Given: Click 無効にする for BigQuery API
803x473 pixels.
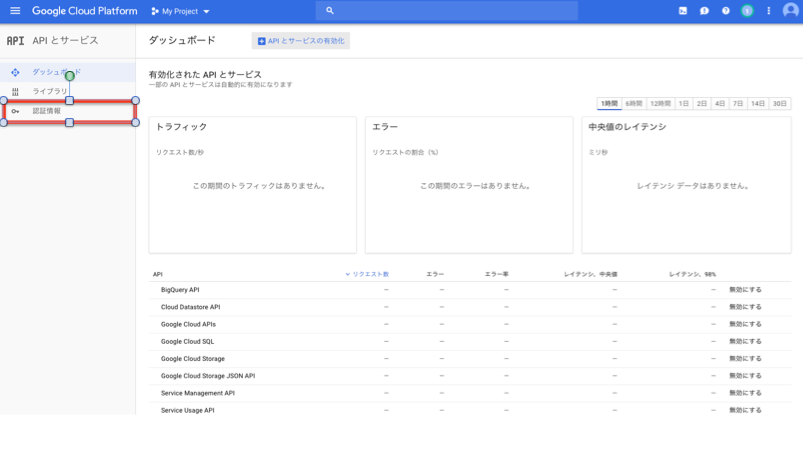Looking at the screenshot, I should (x=745, y=290).
